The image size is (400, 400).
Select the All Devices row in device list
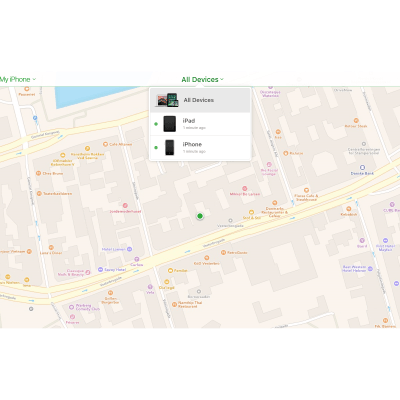pos(200,100)
